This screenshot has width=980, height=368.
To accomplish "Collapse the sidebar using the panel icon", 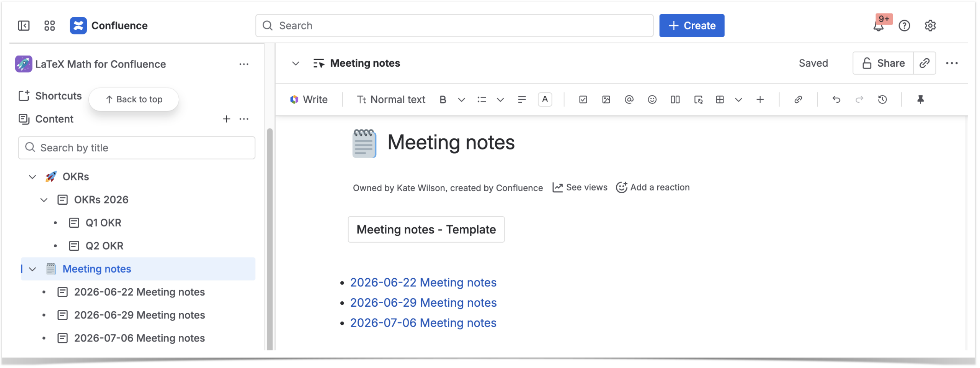I will (x=24, y=26).
